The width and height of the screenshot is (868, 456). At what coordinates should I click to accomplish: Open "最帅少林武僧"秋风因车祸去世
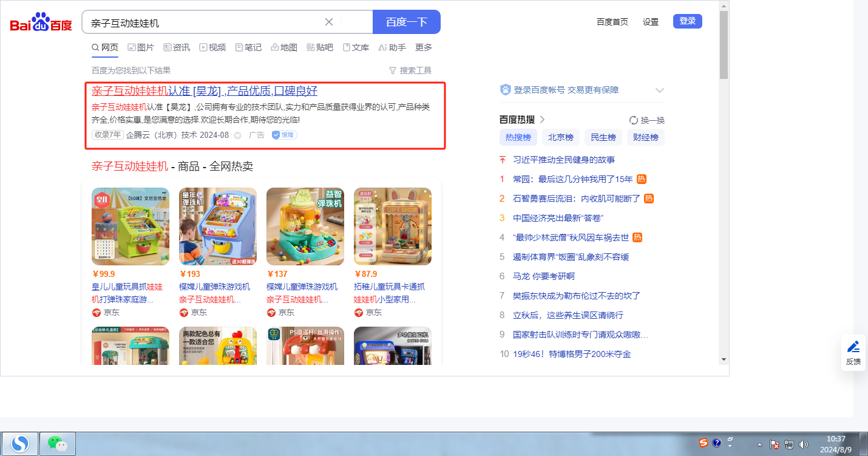click(x=571, y=237)
